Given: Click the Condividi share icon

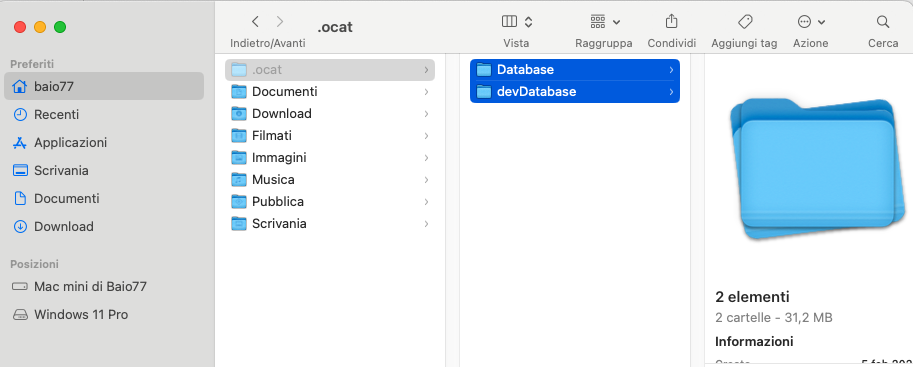Looking at the screenshot, I should pos(671,22).
